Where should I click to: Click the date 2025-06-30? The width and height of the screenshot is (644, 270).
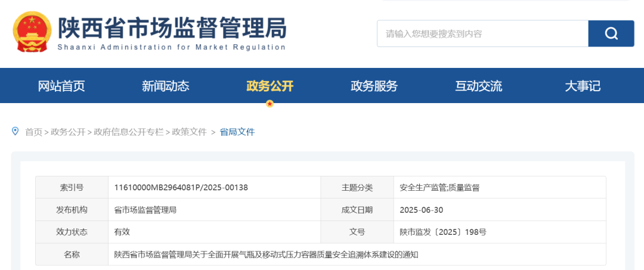point(422,210)
